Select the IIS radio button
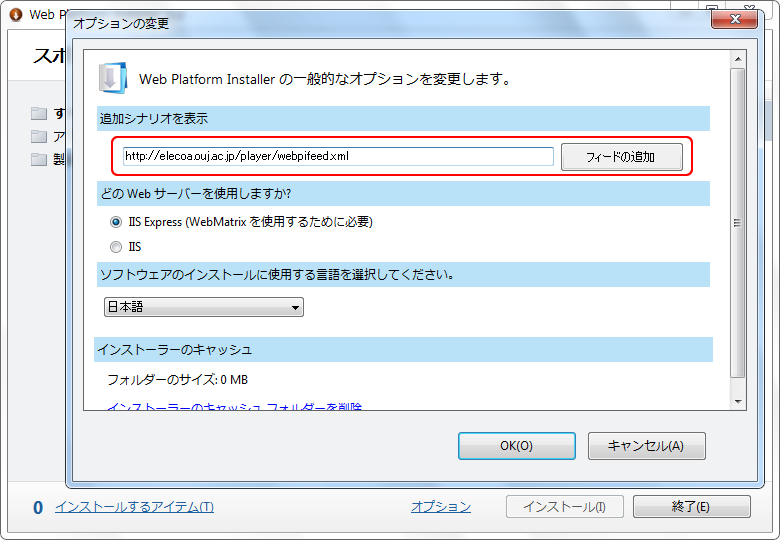This screenshot has width=780, height=540. 116,246
